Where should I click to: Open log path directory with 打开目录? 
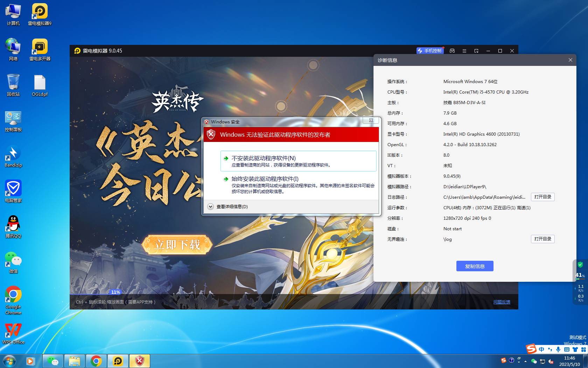pos(542,197)
